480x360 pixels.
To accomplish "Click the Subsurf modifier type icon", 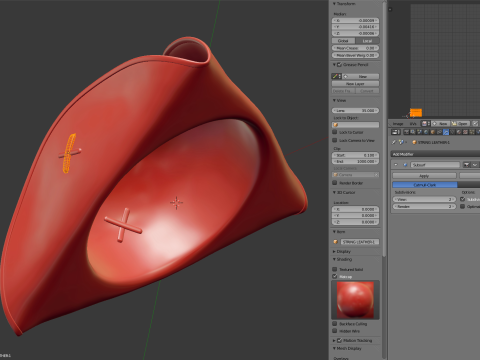I will (x=405, y=165).
